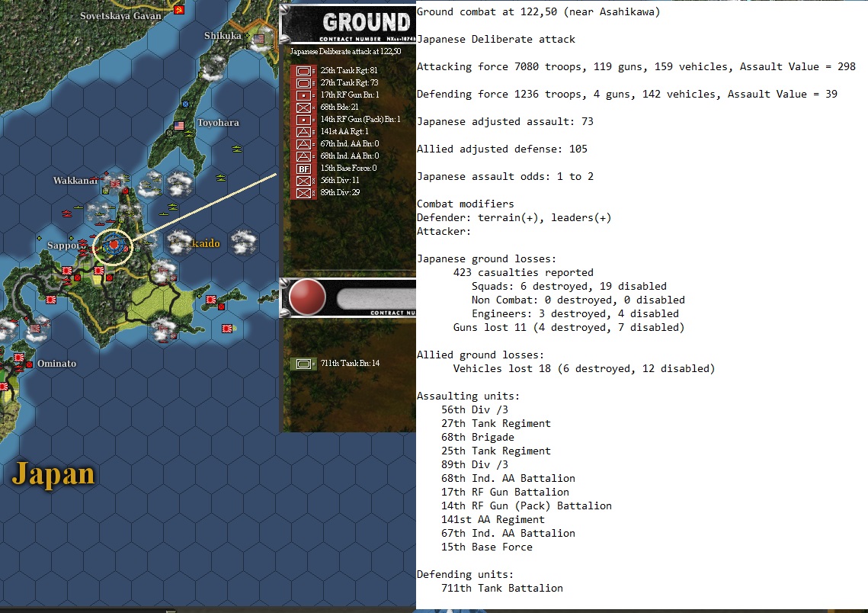
Task: Select the 68th Ind. AA Bn symbol
Action: click(303, 156)
